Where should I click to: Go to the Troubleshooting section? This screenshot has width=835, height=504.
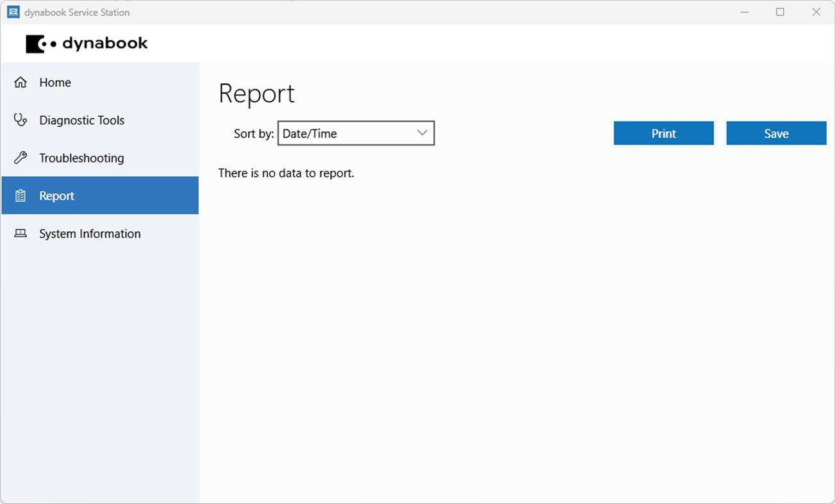point(81,158)
